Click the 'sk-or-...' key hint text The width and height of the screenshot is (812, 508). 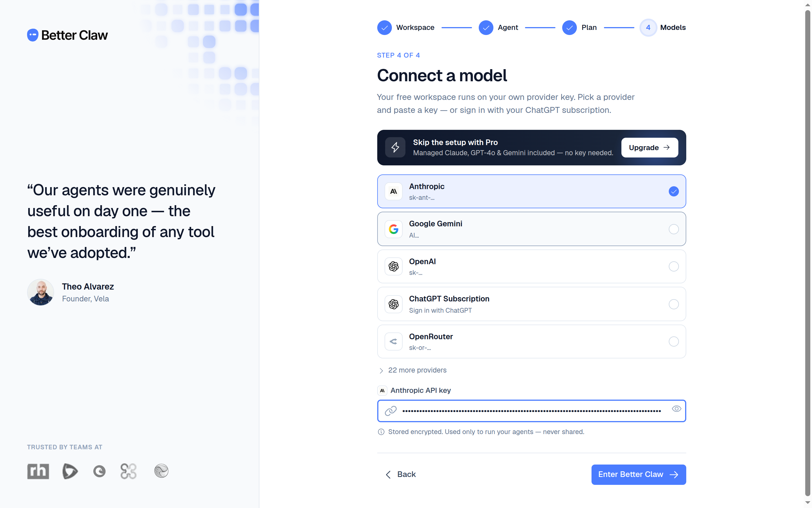420,348
